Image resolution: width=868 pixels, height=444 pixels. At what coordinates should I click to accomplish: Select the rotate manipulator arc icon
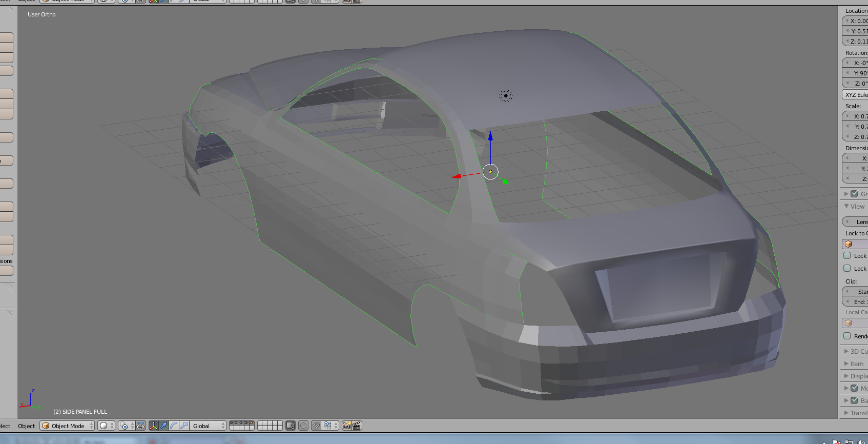click(x=174, y=426)
